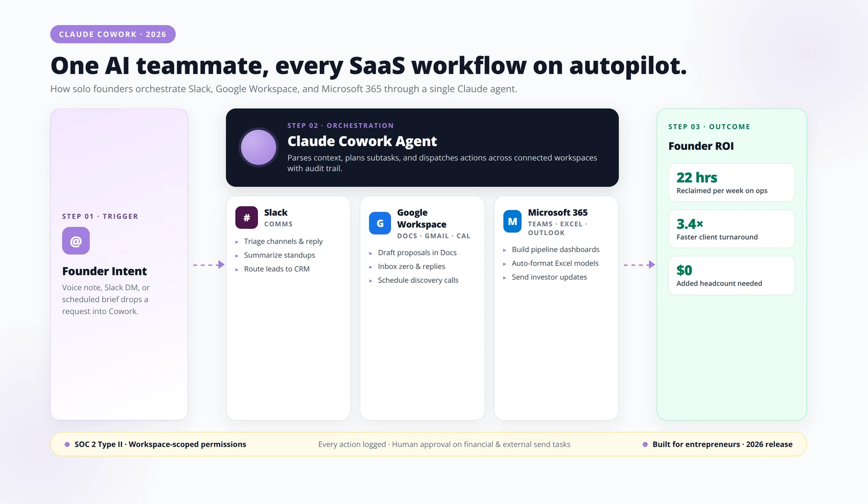Select the Step 02 · Orchestration label
Screen dimensions: 868x504
(x=340, y=126)
